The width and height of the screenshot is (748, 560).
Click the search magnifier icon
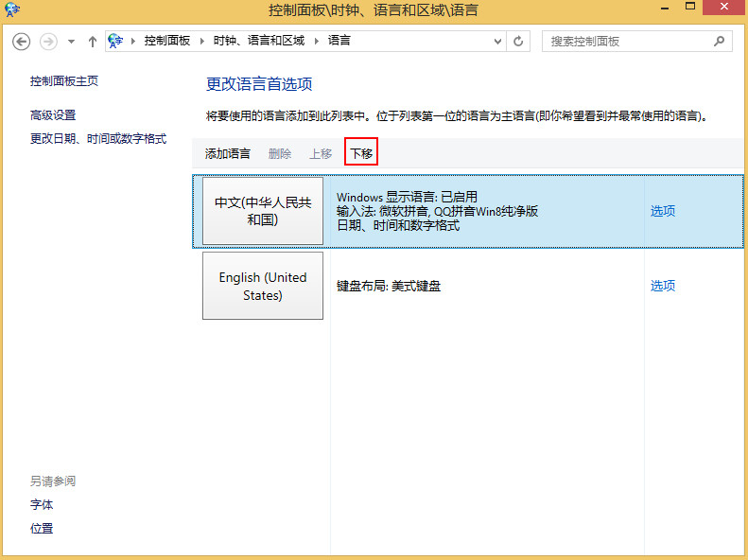point(719,42)
